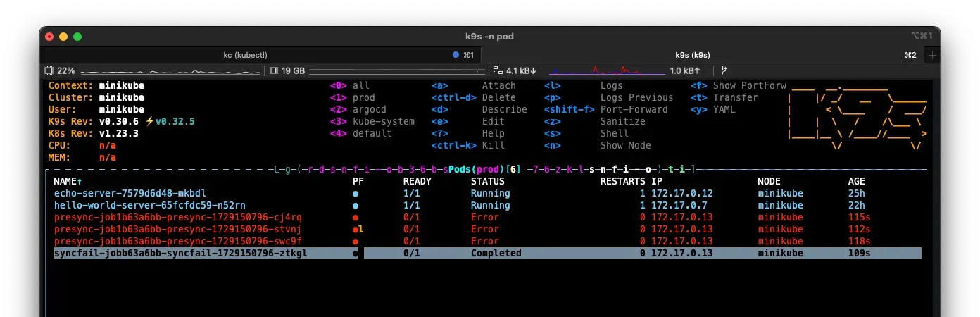Click the new tab plus icon
The height and width of the screenshot is (317, 980).
click(x=932, y=55)
